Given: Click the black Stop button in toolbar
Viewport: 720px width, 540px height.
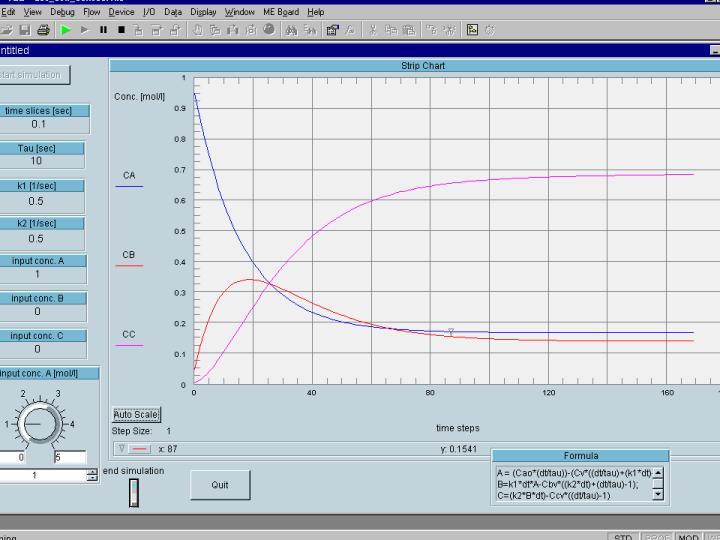Looking at the screenshot, I should pos(121,30).
